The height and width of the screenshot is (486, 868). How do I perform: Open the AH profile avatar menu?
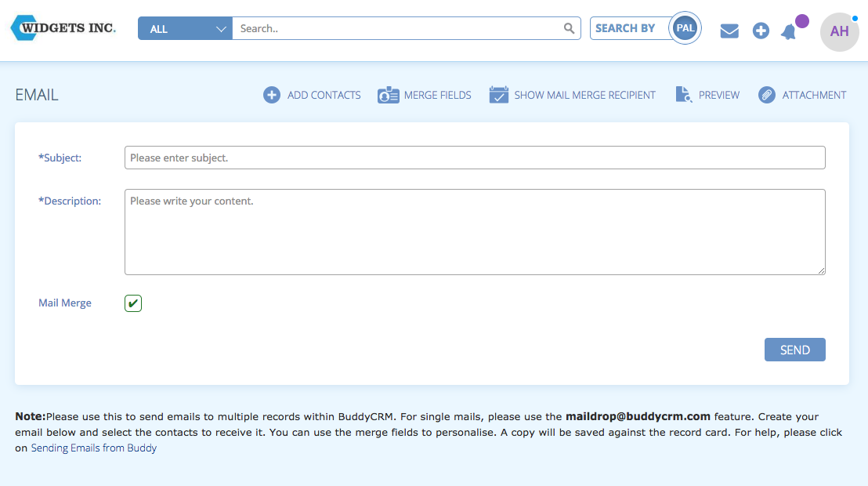[x=839, y=31]
